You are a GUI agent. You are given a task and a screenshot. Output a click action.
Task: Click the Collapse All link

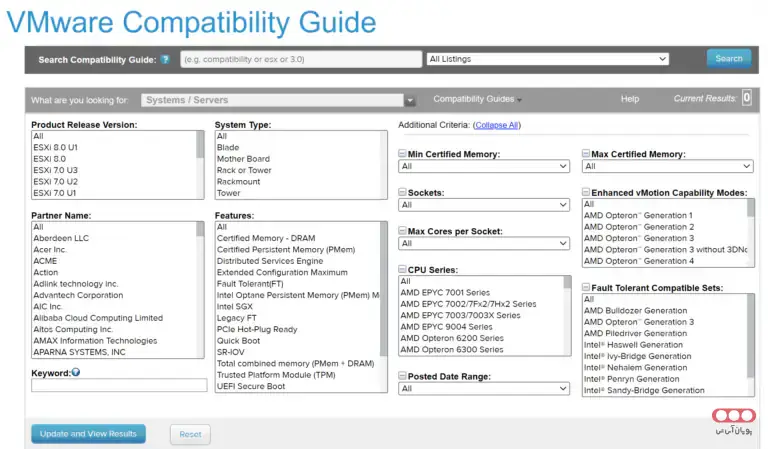coord(497,125)
